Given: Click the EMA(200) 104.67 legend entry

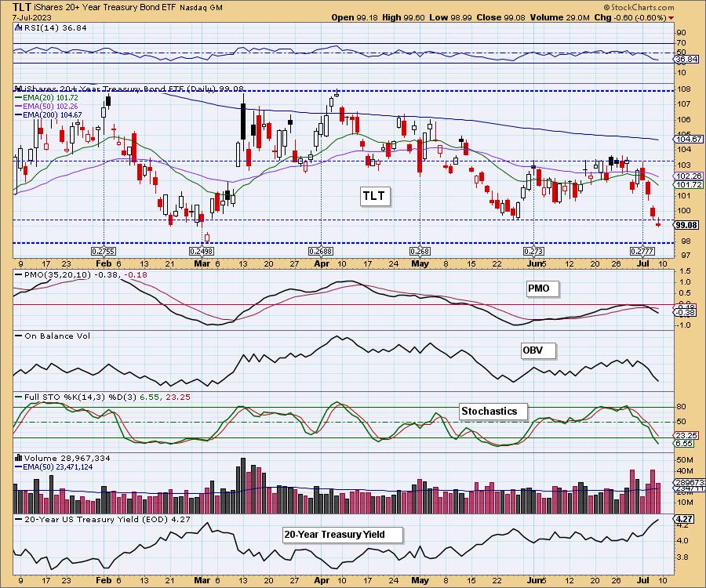Looking at the screenshot, I should click(x=49, y=114).
